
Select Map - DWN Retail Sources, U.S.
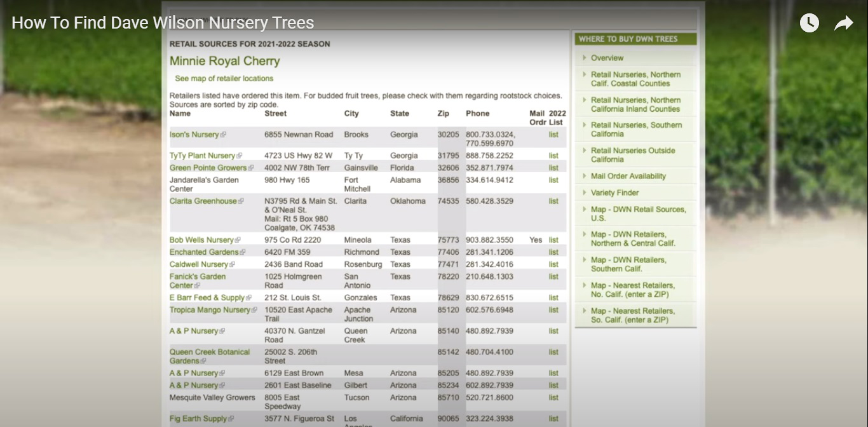point(639,213)
